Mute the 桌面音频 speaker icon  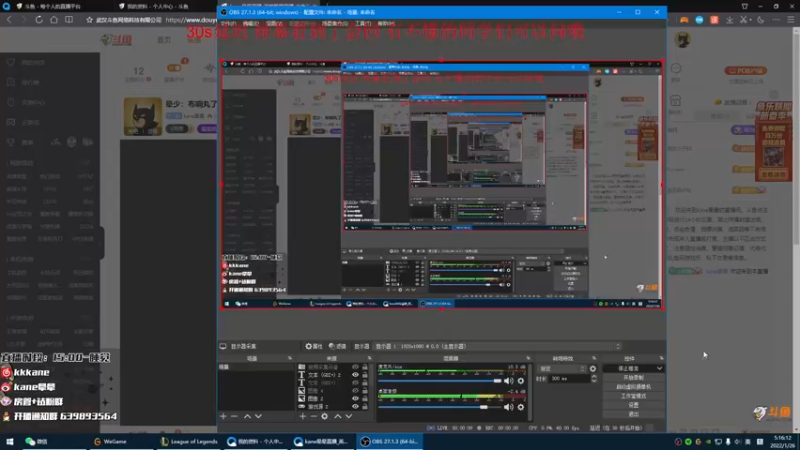508,407
